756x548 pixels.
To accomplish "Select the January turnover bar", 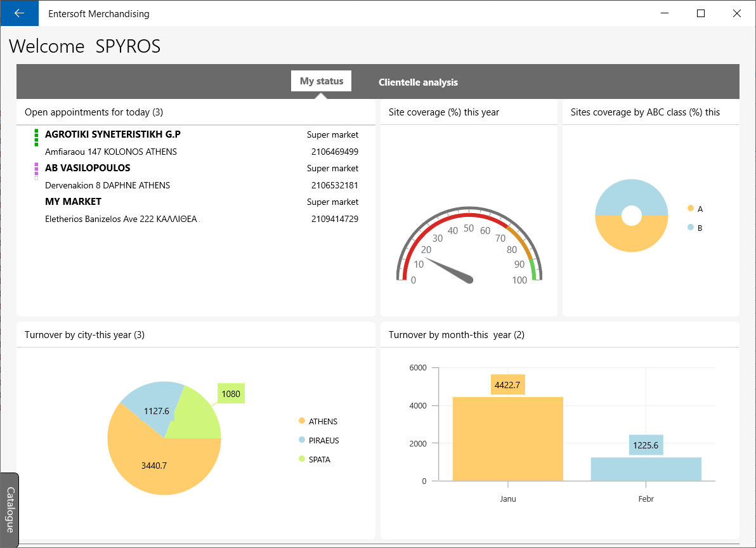I will click(507, 439).
